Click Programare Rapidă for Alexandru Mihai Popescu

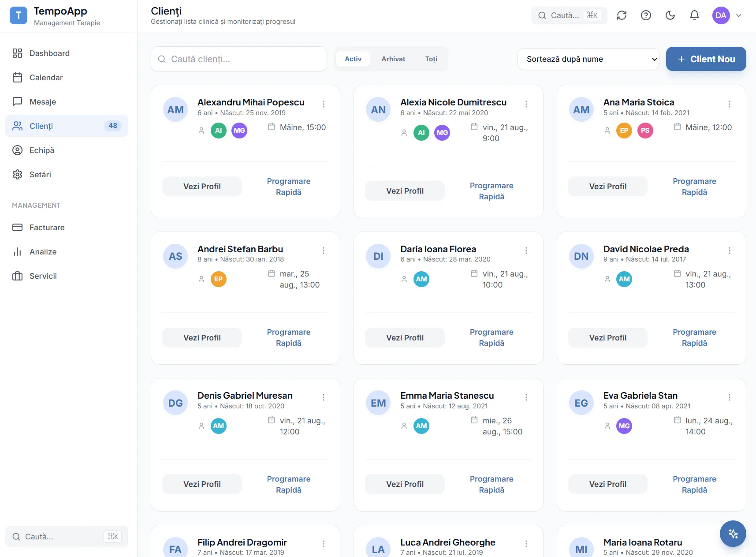[289, 187]
